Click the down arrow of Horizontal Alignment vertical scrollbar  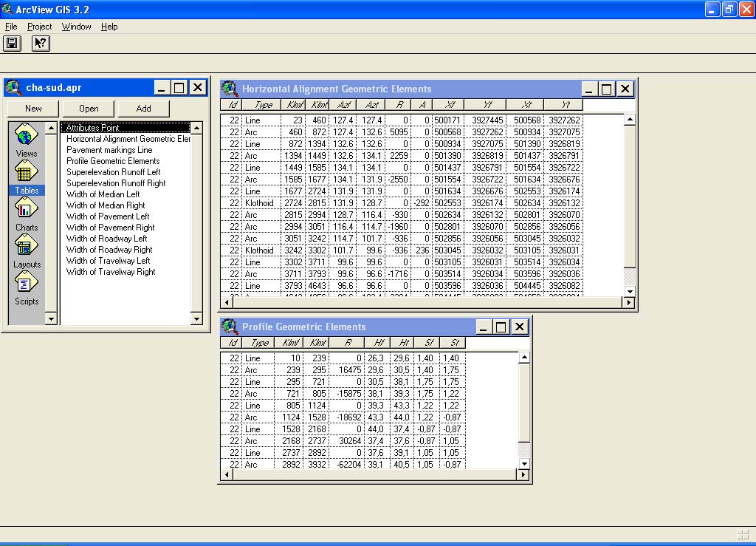click(x=630, y=291)
